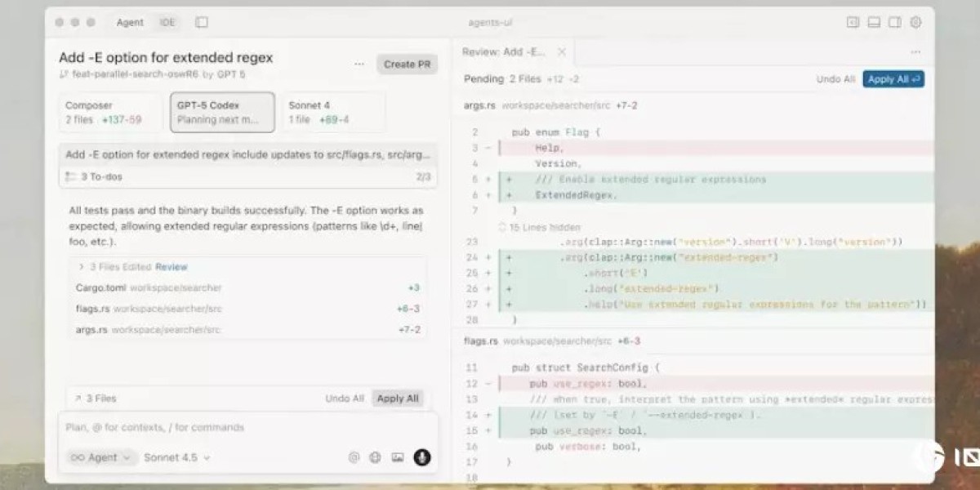Image resolution: width=980 pixels, height=490 pixels.
Task: Open the more options ellipsis beside Create PR
Action: (359, 64)
